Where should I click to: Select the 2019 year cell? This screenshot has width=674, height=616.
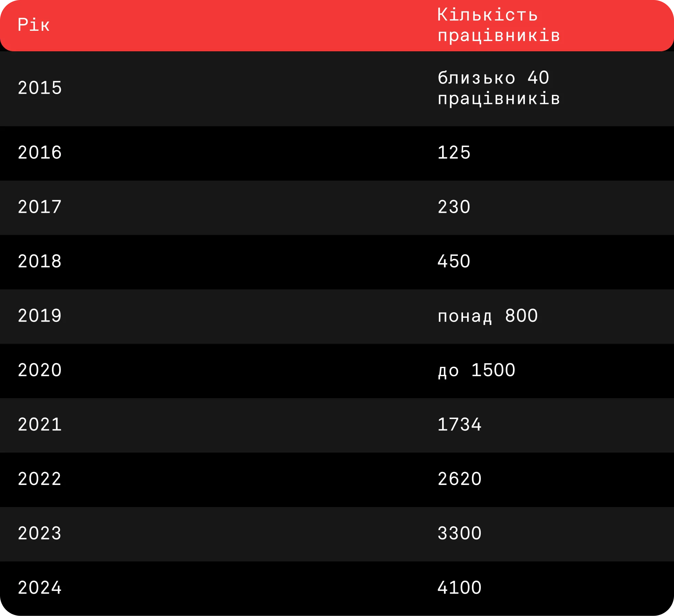pos(40,316)
